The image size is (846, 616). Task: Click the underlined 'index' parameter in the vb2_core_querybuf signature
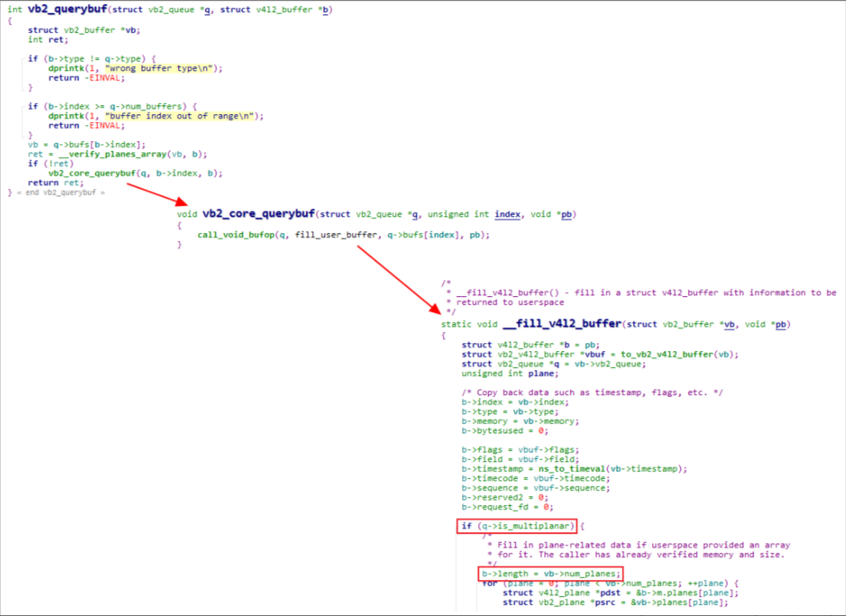508,215
